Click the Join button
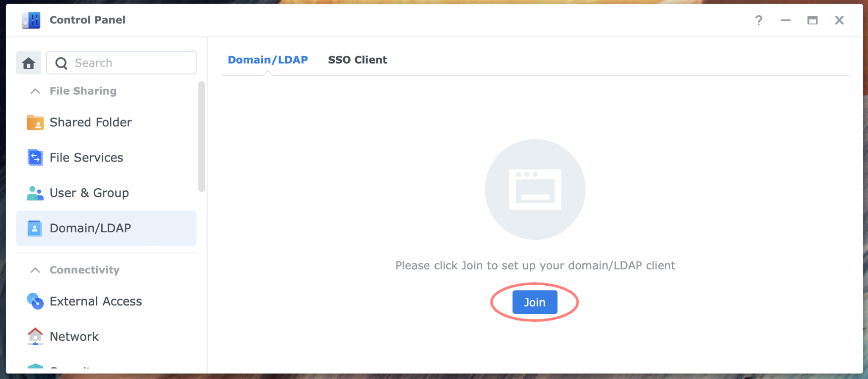This screenshot has height=379, width=868. 534,302
